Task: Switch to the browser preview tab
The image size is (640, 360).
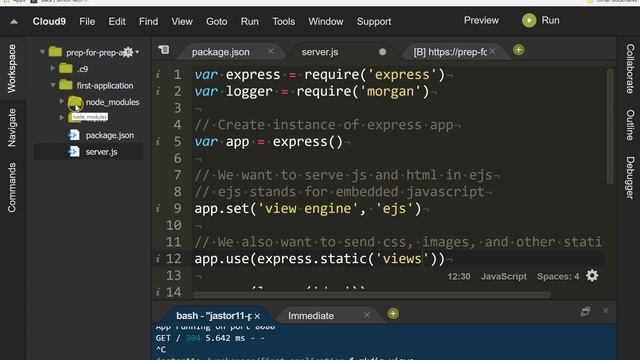Action: [450, 52]
